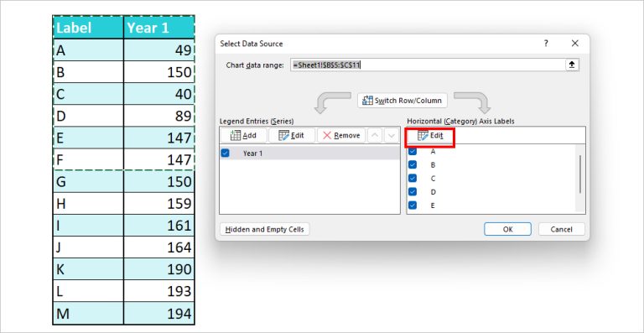Uncheck category label C checkbox
This screenshot has width=644, height=333.
[413, 179]
